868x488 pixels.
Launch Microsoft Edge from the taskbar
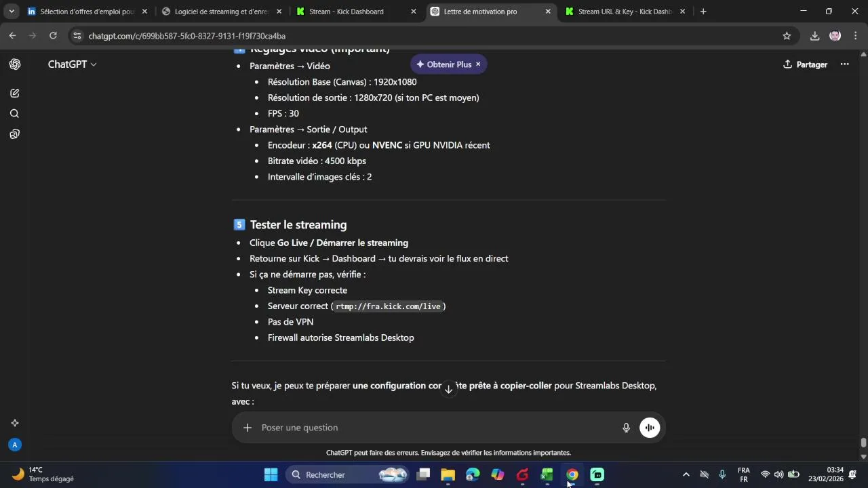coord(473,475)
